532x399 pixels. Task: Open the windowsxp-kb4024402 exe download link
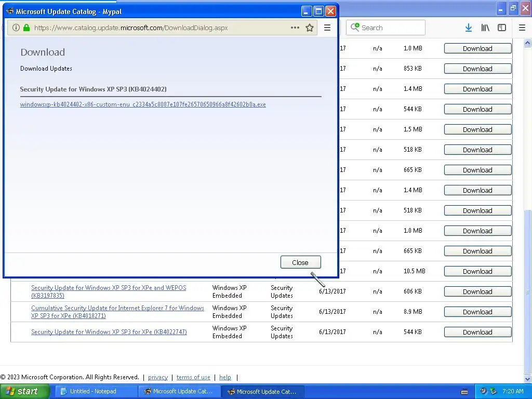tap(143, 104)
